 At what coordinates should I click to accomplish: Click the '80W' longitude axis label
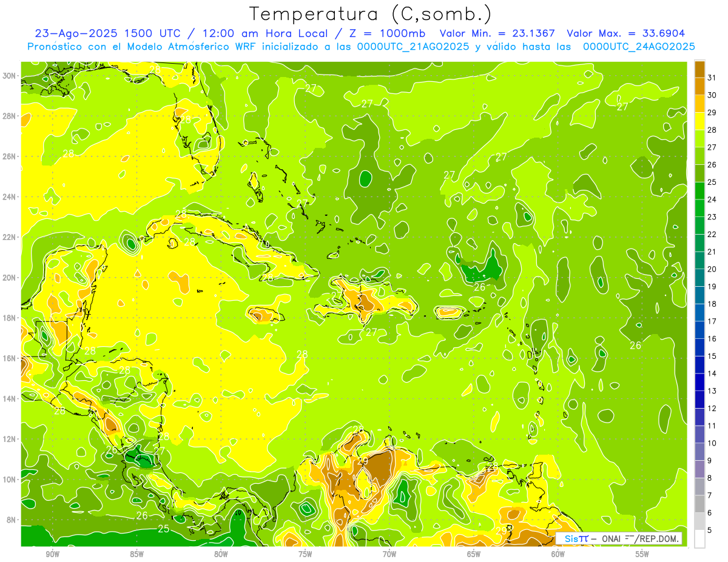point(221,554)
